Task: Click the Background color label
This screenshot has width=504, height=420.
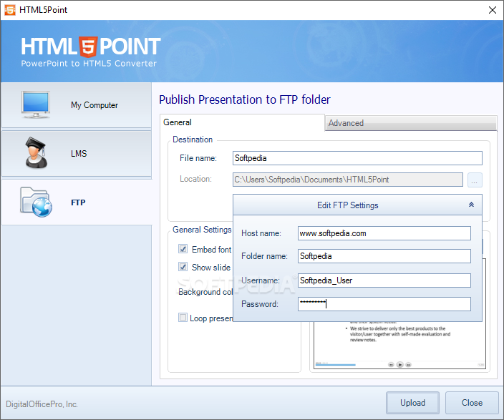Action: [205, 292]
